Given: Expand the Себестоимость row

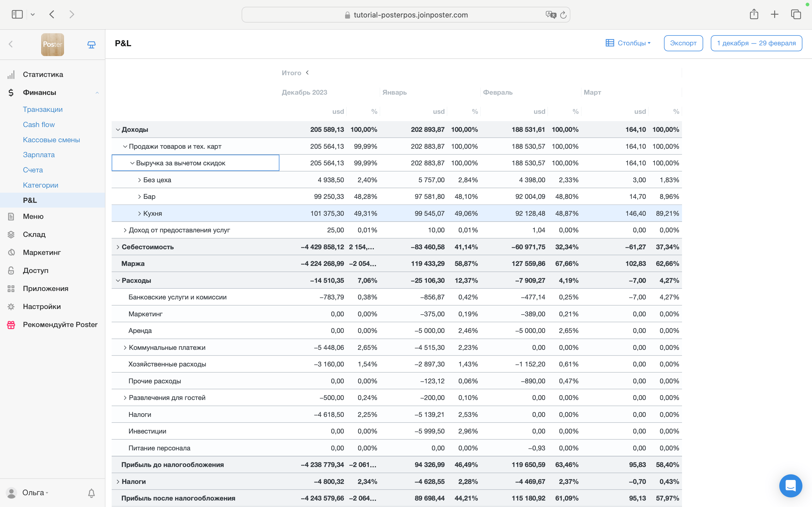Looking at the screenshot, I should click(118, 247).
